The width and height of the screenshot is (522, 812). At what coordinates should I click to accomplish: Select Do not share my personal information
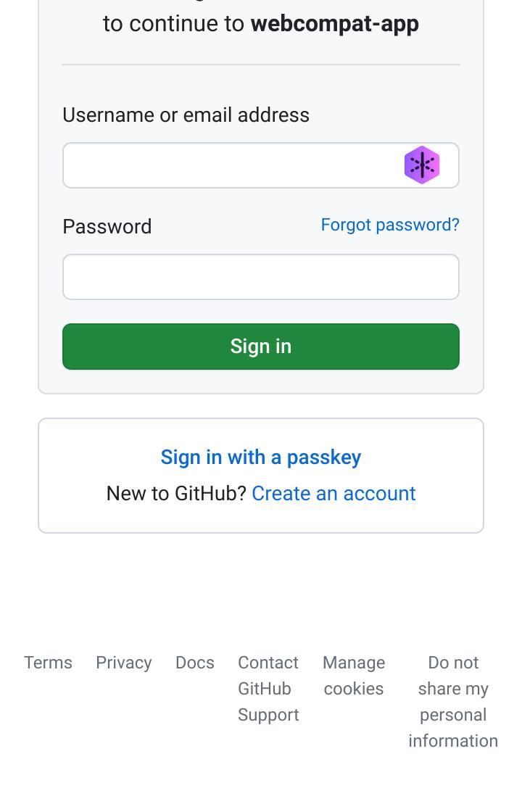point(453,702)
